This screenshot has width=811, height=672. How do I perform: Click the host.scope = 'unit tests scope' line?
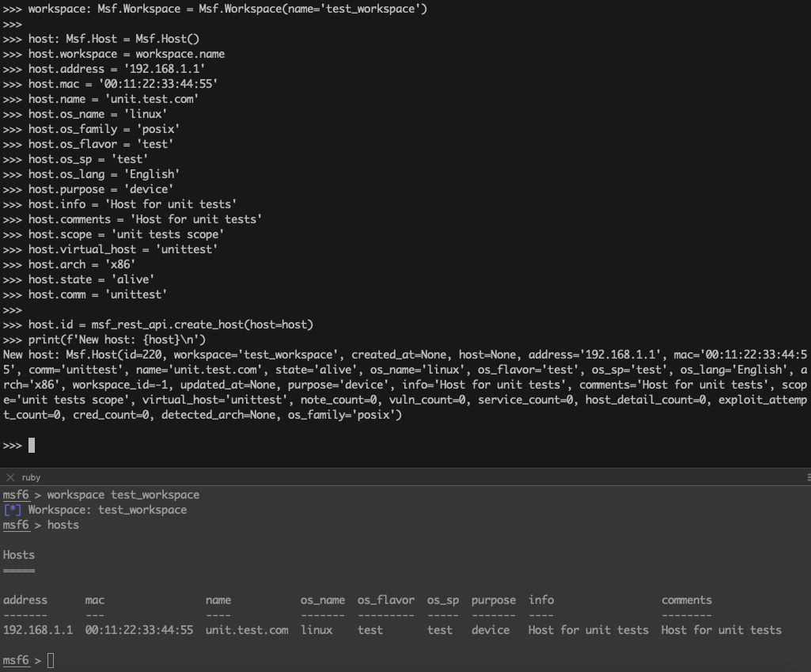114,233
